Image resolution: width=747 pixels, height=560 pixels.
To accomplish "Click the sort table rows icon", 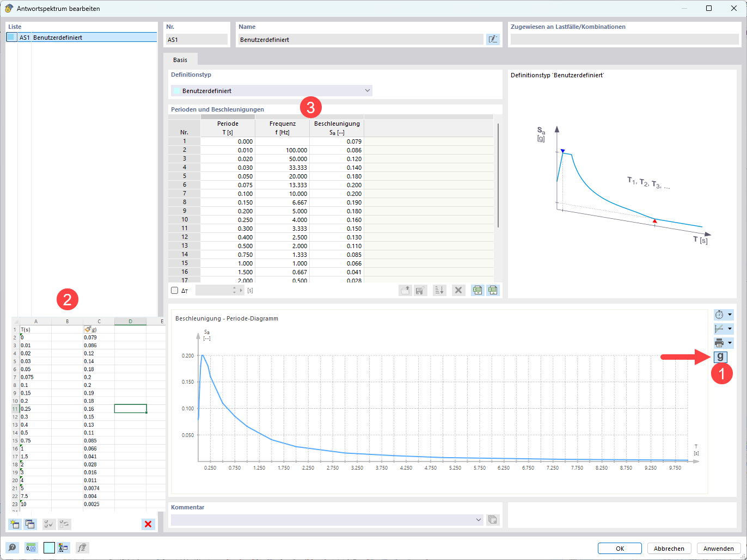I will click(x=439, y=291).
